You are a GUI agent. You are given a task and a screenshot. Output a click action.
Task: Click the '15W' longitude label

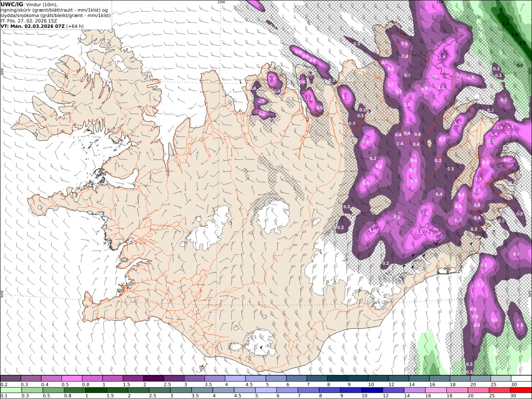click(440, 2)
